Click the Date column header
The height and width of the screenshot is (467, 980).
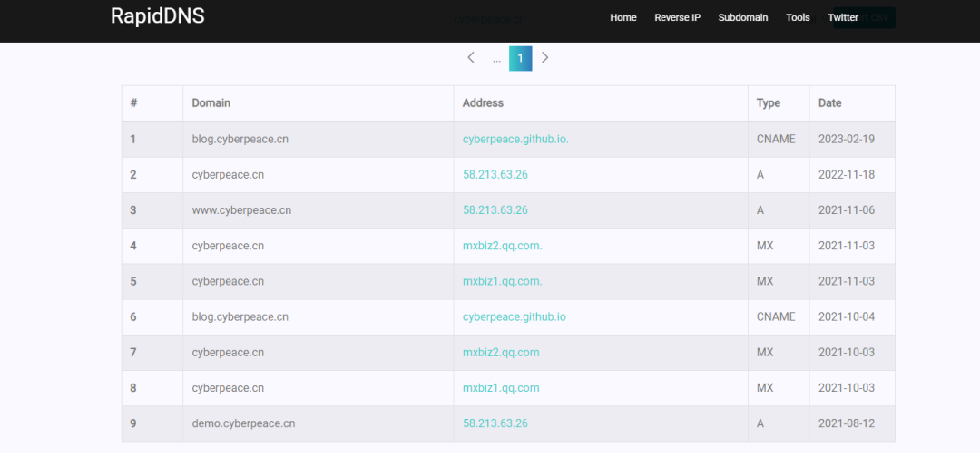829,103
